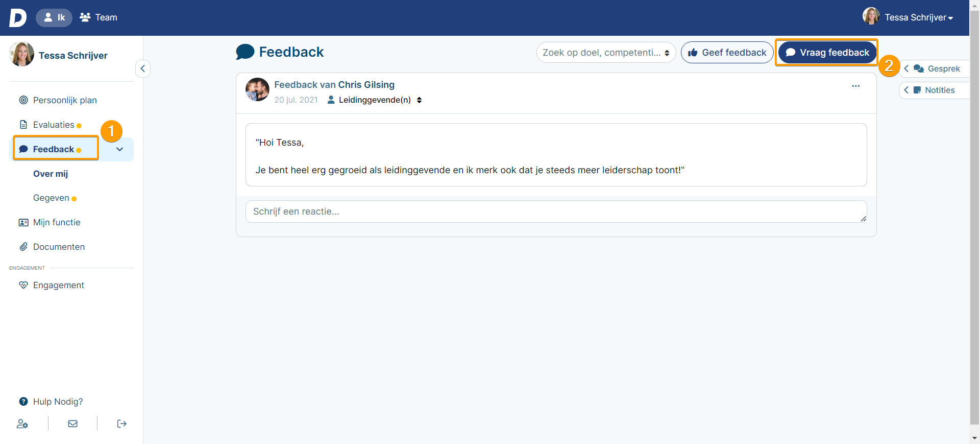Click the Documenten paperclip icon
The height and width of the screenshot is (444, 980).
click(x=23, y=247)
